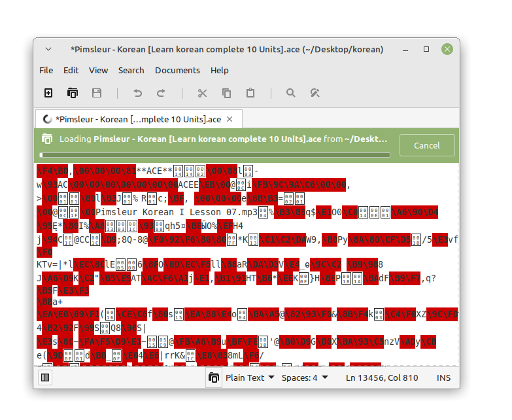The image size is (512, 420).
Task: Click the Ln 13456, Col 810 status text
Action: coord(382,378)
